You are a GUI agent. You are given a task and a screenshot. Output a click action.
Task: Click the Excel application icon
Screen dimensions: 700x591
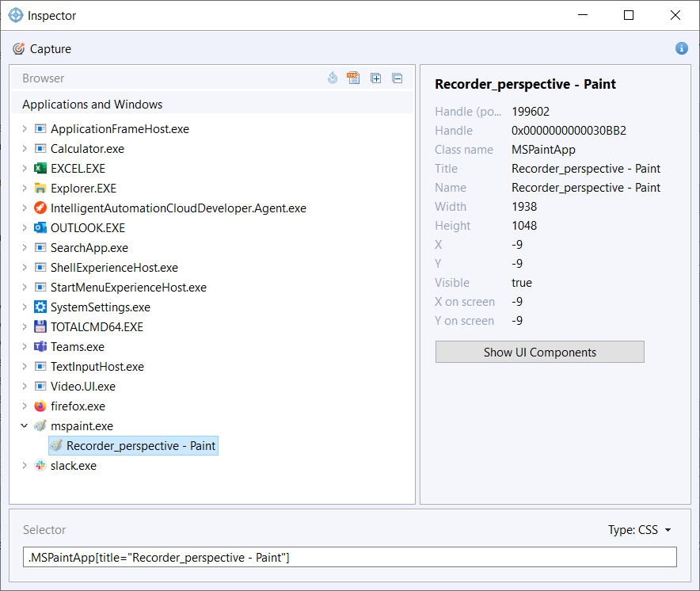pyautogui.click(x=40, y=169)
